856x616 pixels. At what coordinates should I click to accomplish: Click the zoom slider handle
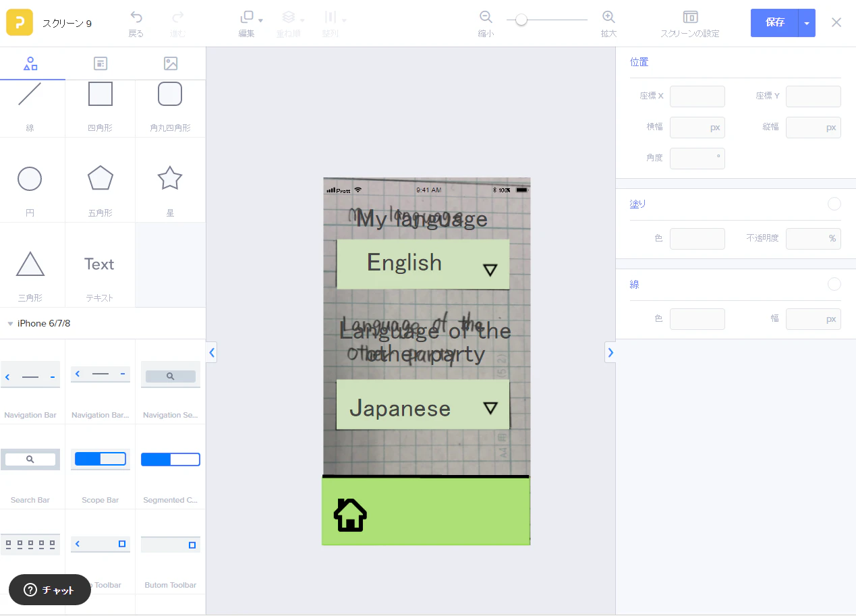pos(521,20)
